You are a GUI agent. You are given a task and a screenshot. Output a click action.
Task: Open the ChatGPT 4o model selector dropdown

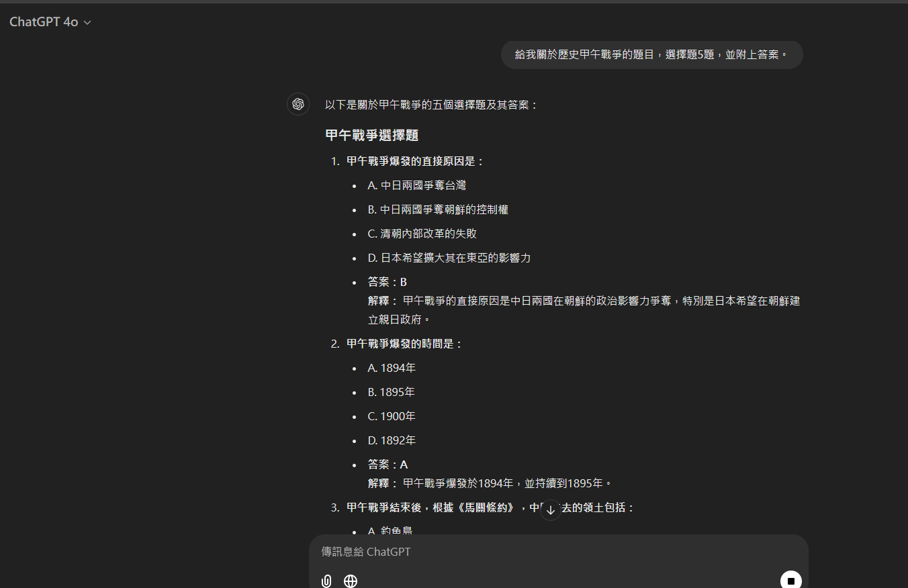pyautogui.click(x=50, y=22)
